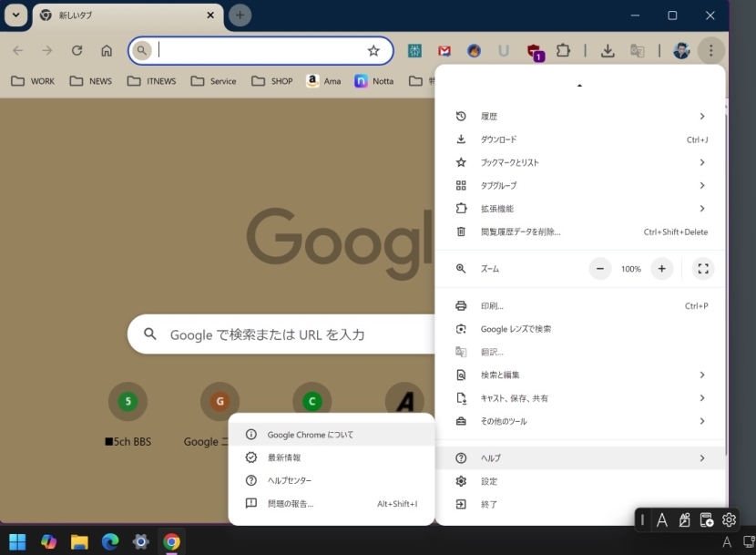
Task: Open File Explorer from the taskbar
Action: pos(79,542)
